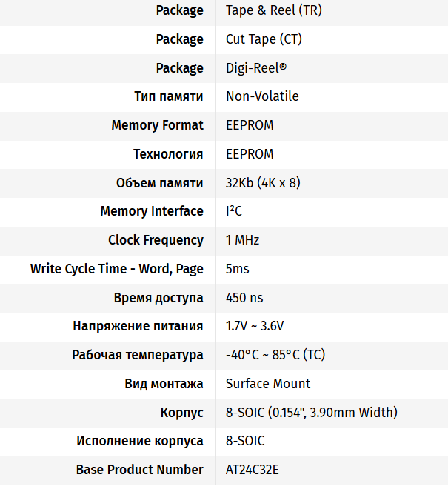Select the "Memory Interface" label
Viewport: 448px width, 489px height.
coord(152,211)
